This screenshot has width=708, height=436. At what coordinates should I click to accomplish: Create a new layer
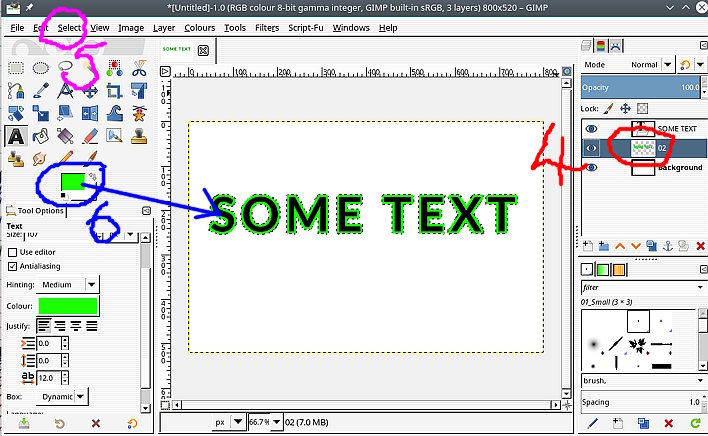tap(587, 246)
